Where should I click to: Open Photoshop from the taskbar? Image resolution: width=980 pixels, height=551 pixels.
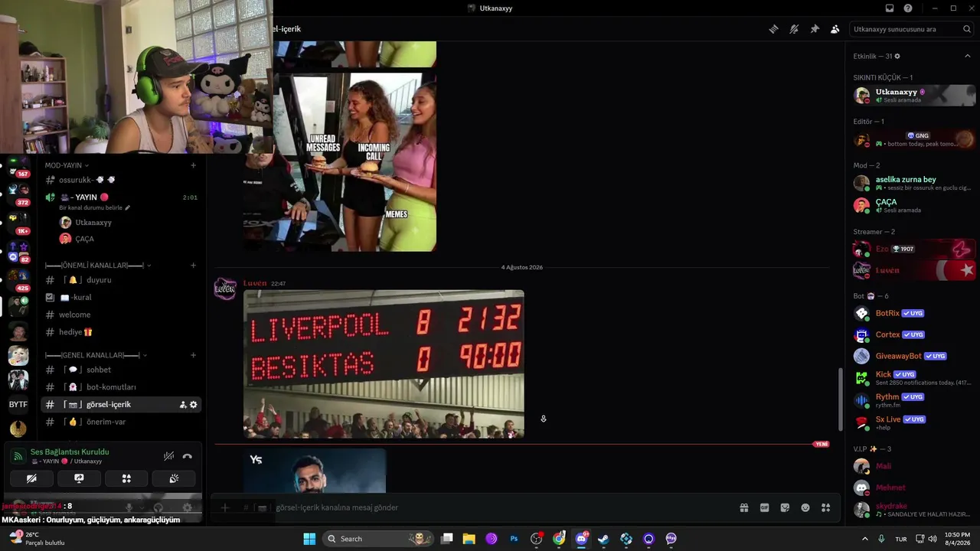pyautogui.click(x=514, y=539)
